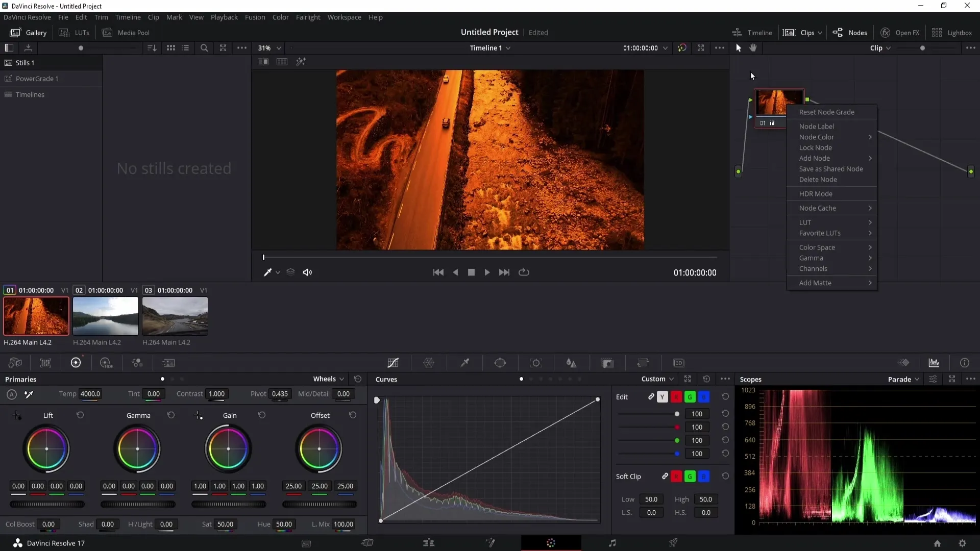The image size is (980, 551).
Task: Toggle the blue curve channel
Action: [703, 397]
